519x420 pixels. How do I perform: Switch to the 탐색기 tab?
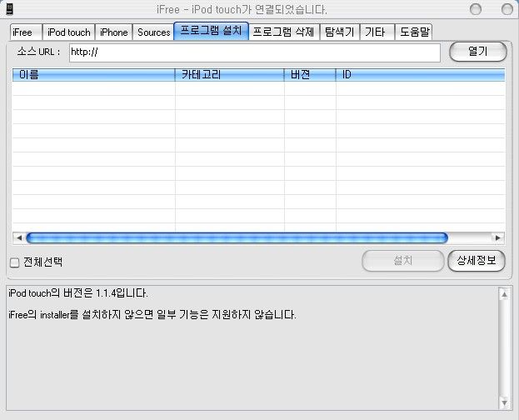(x=340, y=32)
